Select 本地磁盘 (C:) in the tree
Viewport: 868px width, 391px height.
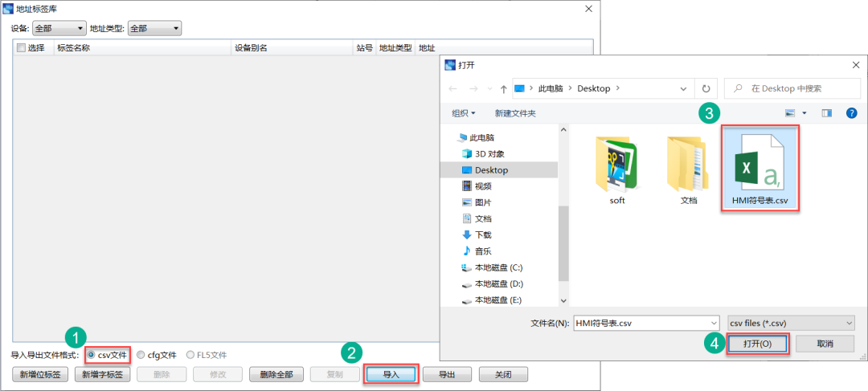tap(492, 267)
